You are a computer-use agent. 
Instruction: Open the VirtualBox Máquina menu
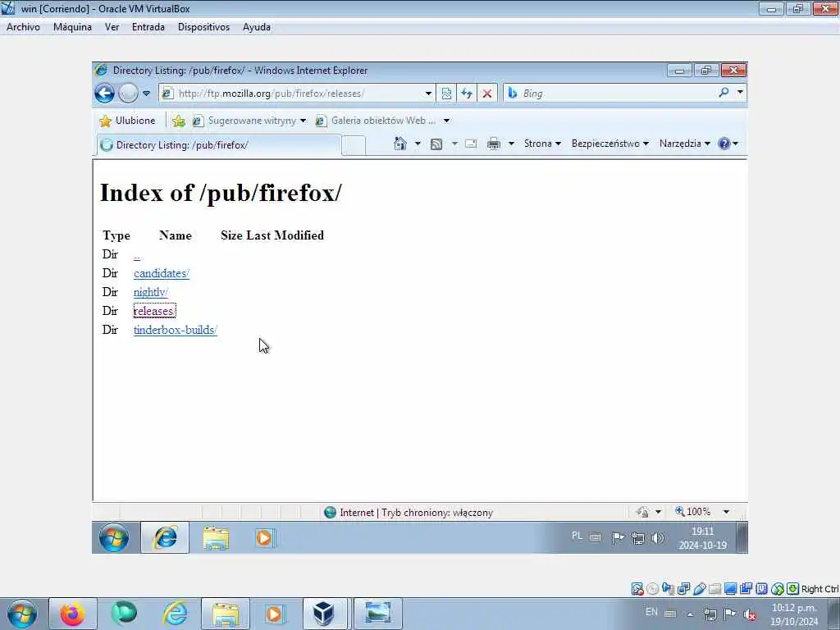pos(72,27)
